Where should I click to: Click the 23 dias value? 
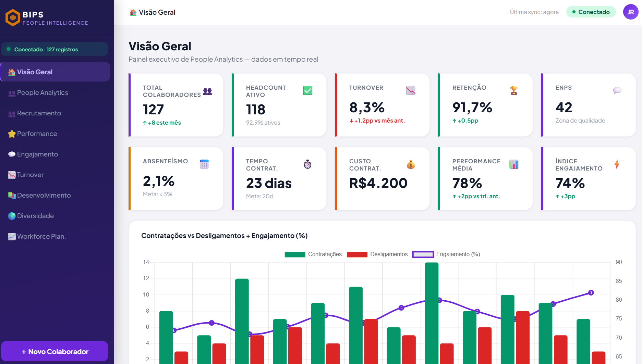(269, 183)
